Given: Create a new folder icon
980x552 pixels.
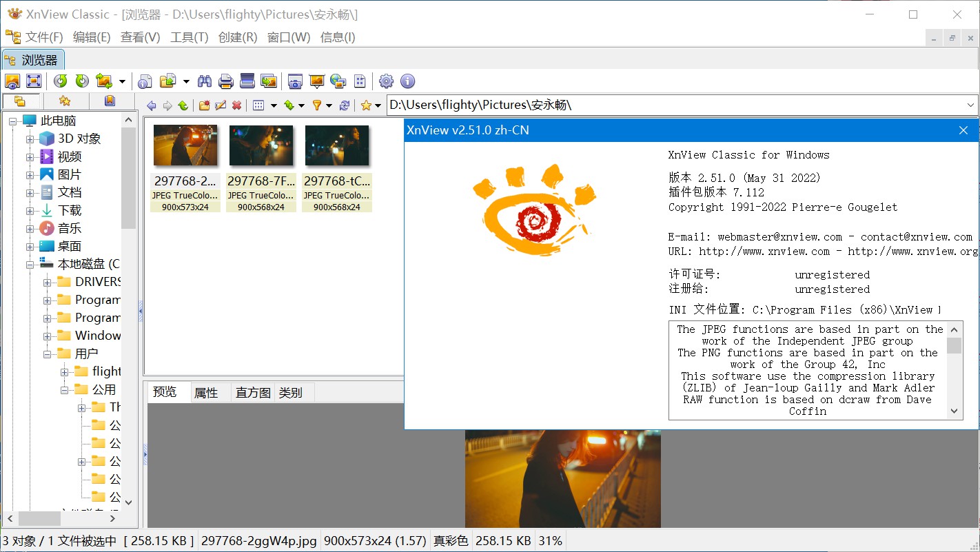Looking at the screenshot, I should (x=205, y=105).
